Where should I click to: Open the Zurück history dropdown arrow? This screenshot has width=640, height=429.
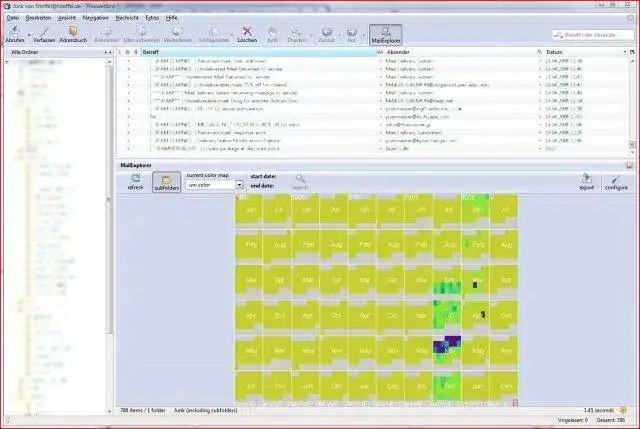pyautogui.click(x=339, y=35)
